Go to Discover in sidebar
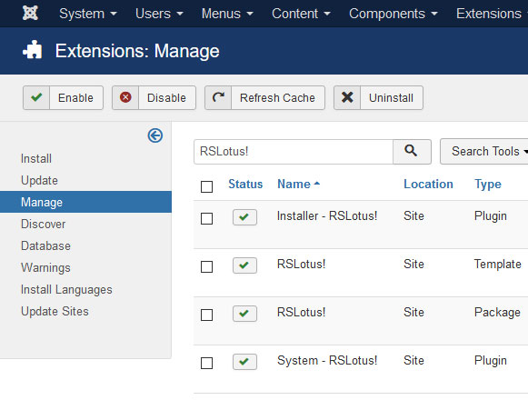 [43, 224]
